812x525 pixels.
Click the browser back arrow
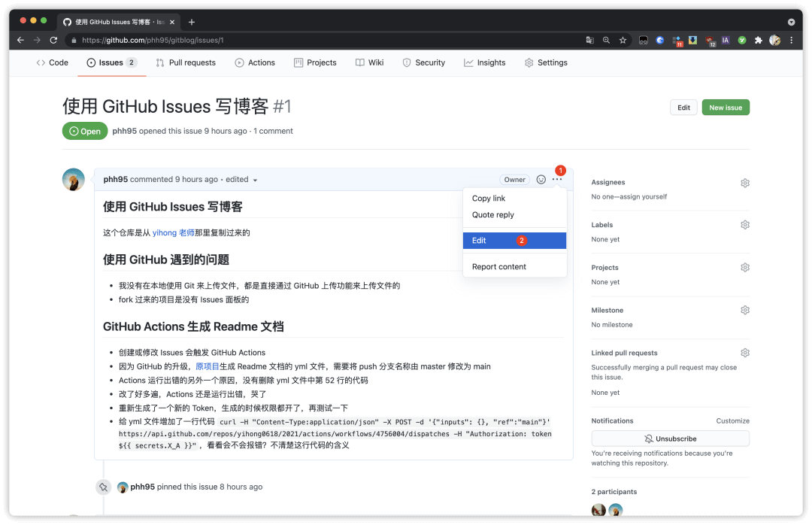[x=21, y=40]
